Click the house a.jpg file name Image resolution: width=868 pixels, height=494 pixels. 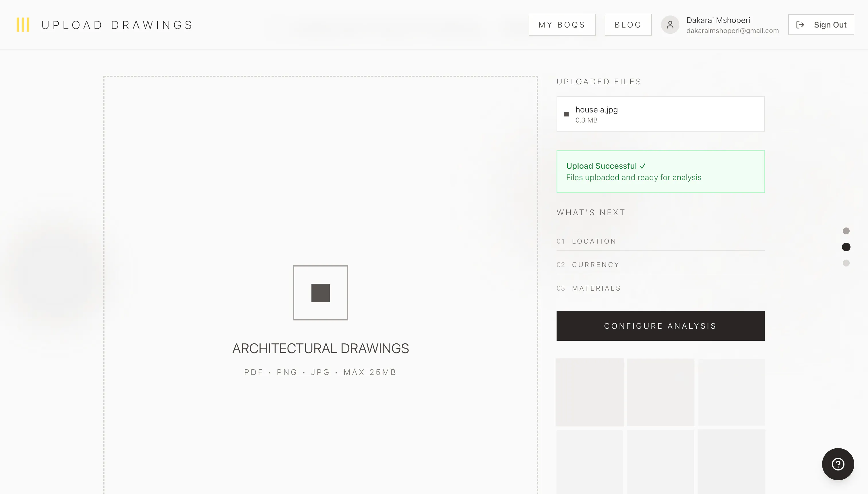pos(596,110)
